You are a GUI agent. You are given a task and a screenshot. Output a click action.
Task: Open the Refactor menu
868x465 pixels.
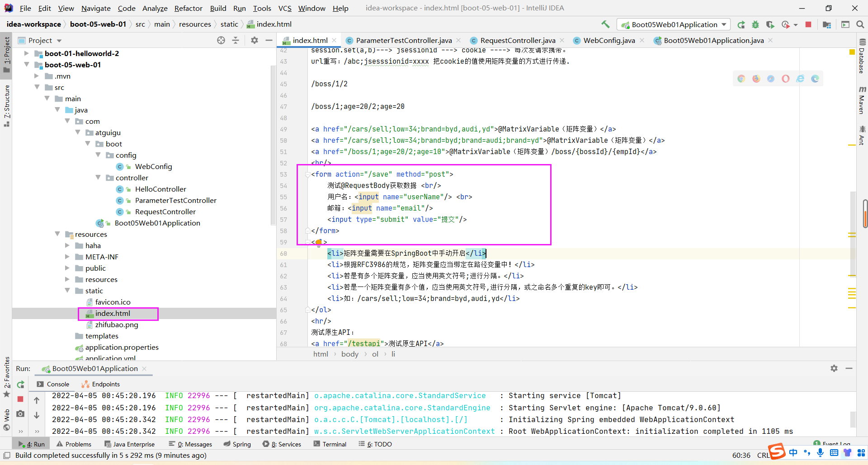pyautogui.click(x=188, y=8)
